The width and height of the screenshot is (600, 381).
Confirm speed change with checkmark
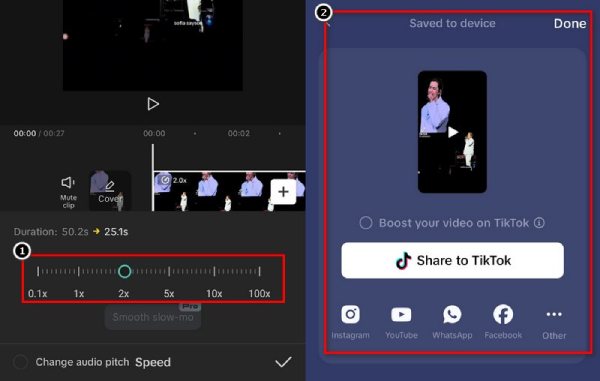pyautogui.click(x=283, y=362)
